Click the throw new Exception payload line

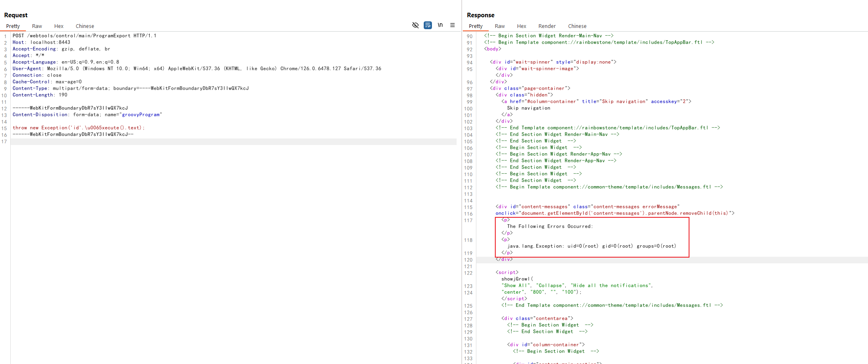coord(79,128)
